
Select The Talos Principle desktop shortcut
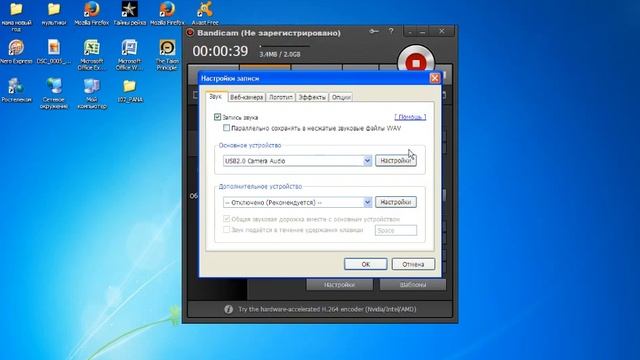click(x=167, y=55)
